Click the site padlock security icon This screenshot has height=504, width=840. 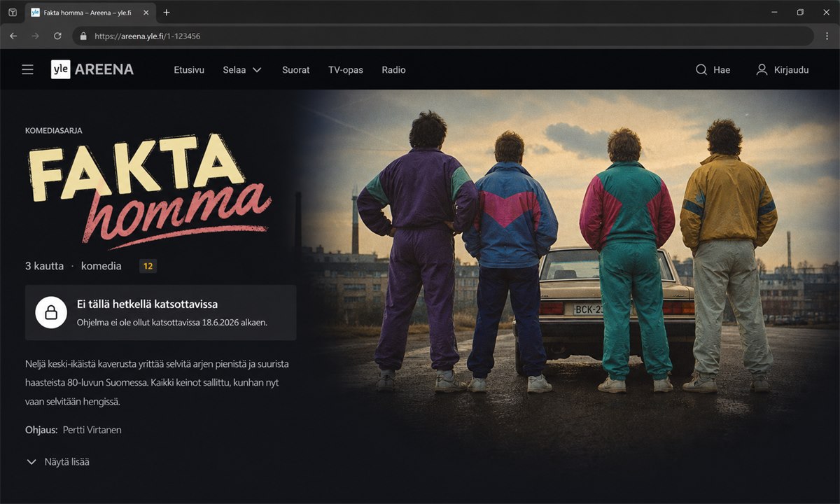click(x=83, y=36)
